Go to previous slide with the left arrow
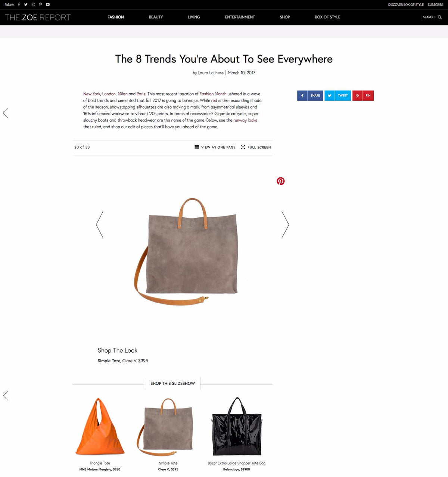 pos(100,224)
